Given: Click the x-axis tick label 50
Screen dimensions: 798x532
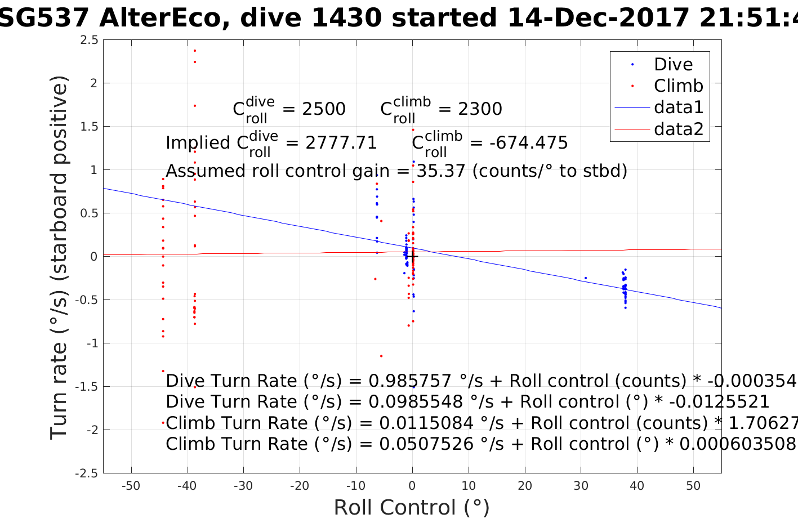Looking at the screenshot, I should tap(693, 486).
